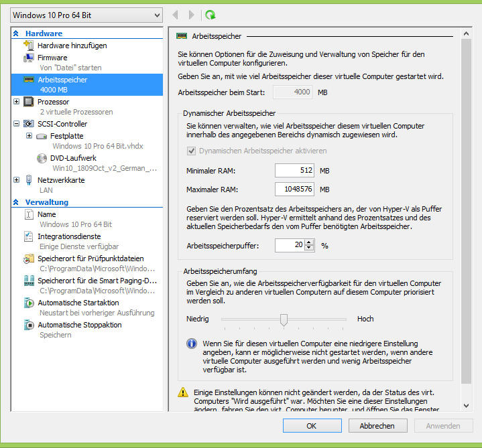
Task: Click the Arbeitsspeicherumfang priority slider thumb
Action: point(284,319)
